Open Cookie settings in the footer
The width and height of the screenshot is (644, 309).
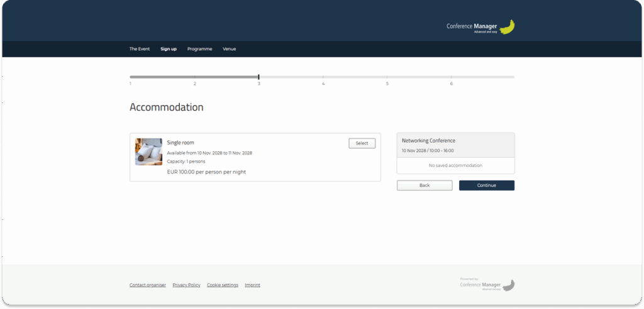point(223,285)
